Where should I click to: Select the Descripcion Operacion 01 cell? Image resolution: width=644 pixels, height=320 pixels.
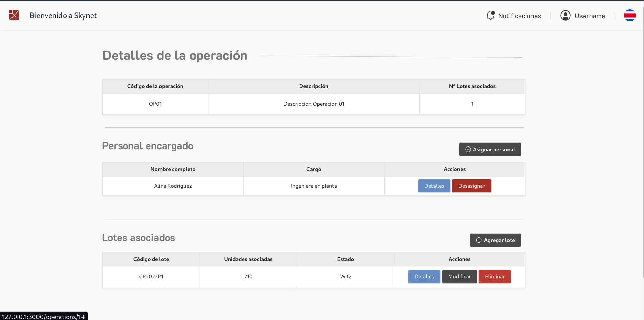point(314,104)
